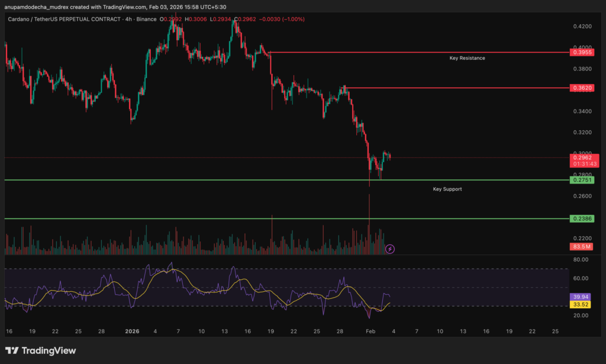
Task: Select the red 0.3955 resistance price label
Action: click(582, 52)
